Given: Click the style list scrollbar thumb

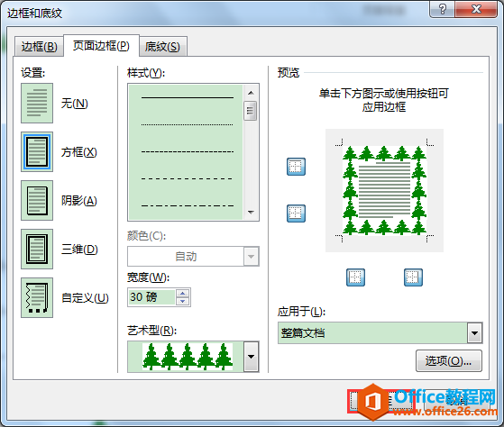Looking at the screenshot, I should (251, 111).
